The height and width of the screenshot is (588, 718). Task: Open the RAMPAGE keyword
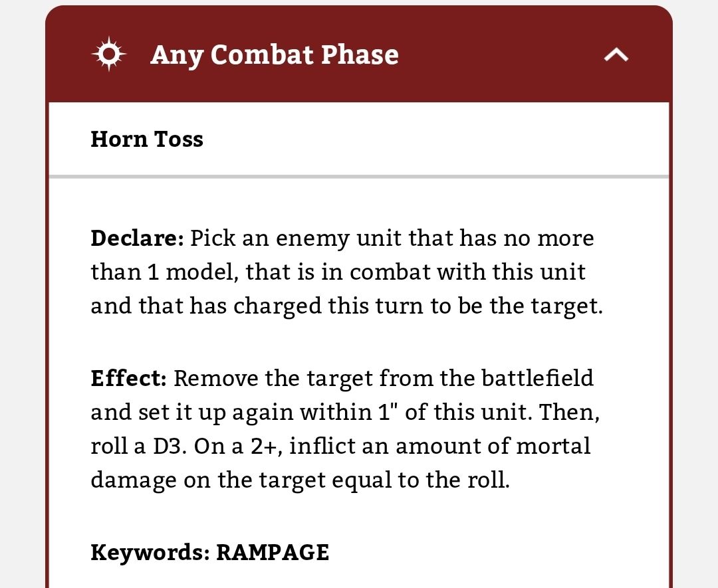273,552
